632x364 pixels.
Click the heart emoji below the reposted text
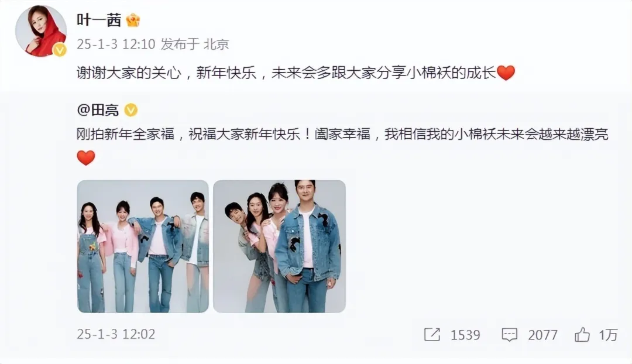[86, 157]
